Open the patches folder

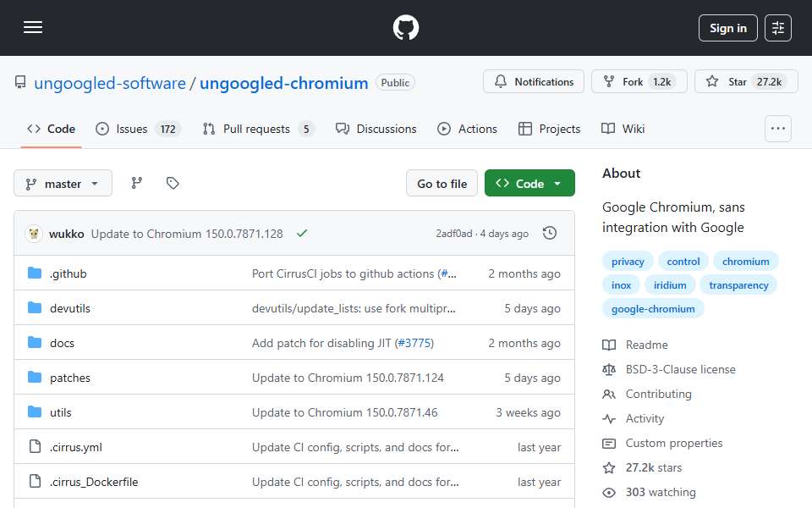(x=70, y=378)
